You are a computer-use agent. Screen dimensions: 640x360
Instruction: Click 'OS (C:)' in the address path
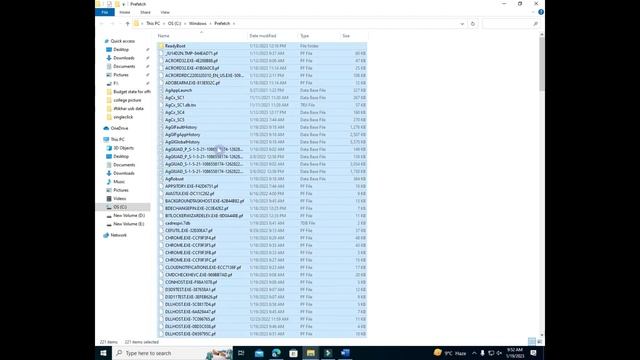[x=174, y=24]
